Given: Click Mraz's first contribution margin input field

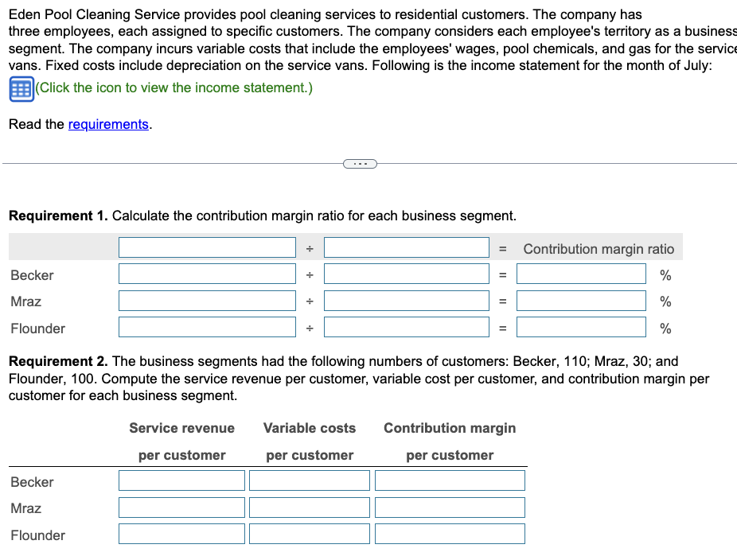Looking at the screenshot, I should click(207, 300).
